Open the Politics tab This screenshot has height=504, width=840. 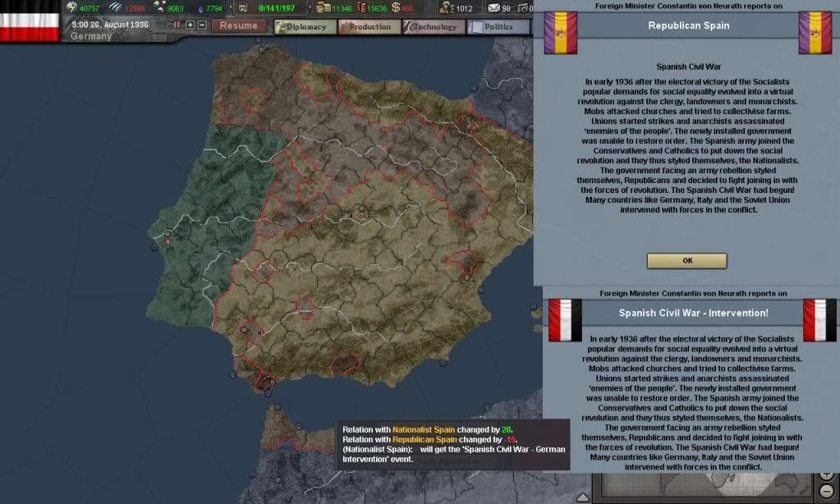pyautogui.click(x=498, y=27)
